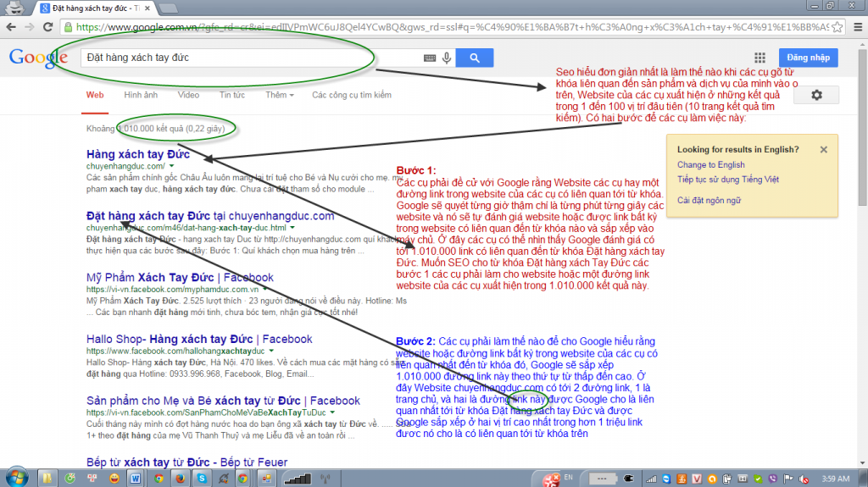Click the green checkmark tray icon
Viewport: 868px width, 487px height.
click(758, 479)
